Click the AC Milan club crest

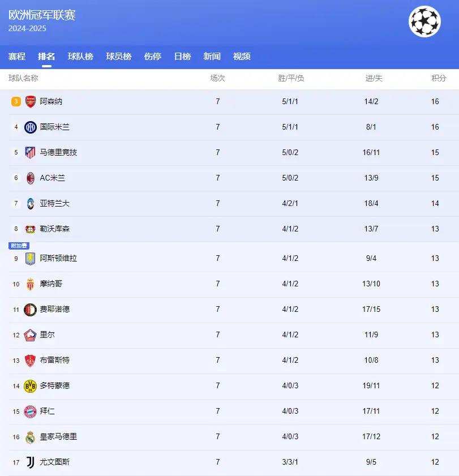(x=31, y=178)
